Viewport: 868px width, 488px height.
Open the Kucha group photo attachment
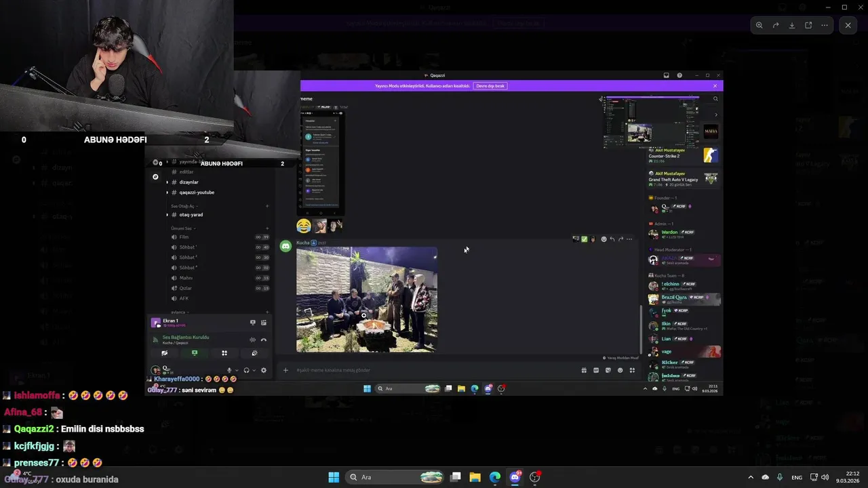point(367,300)
